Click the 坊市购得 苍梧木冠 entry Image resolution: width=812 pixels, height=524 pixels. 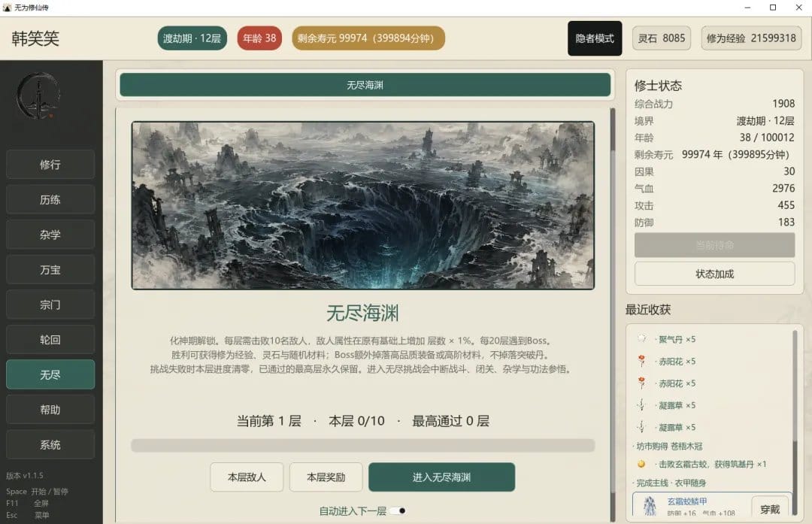point(668,446)
